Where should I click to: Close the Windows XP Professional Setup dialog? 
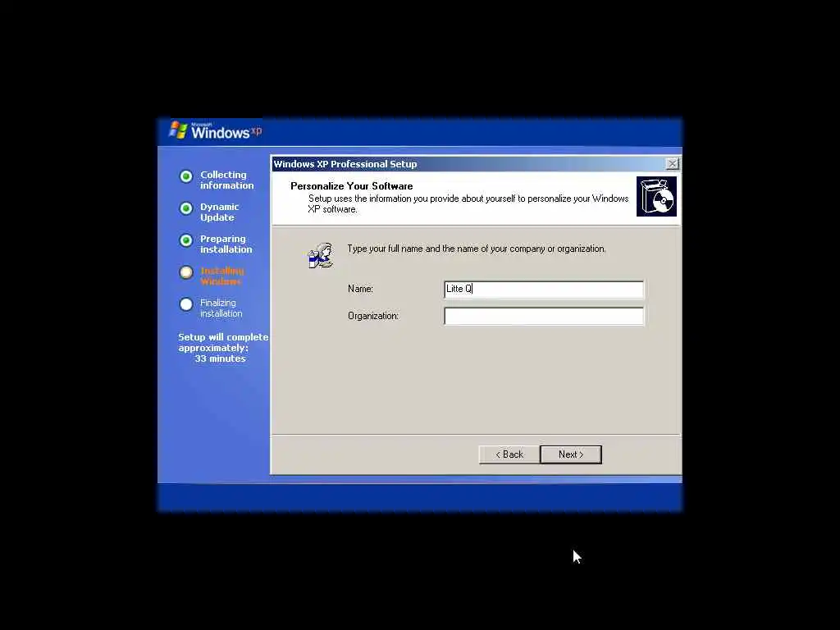(x=672, y=164)
